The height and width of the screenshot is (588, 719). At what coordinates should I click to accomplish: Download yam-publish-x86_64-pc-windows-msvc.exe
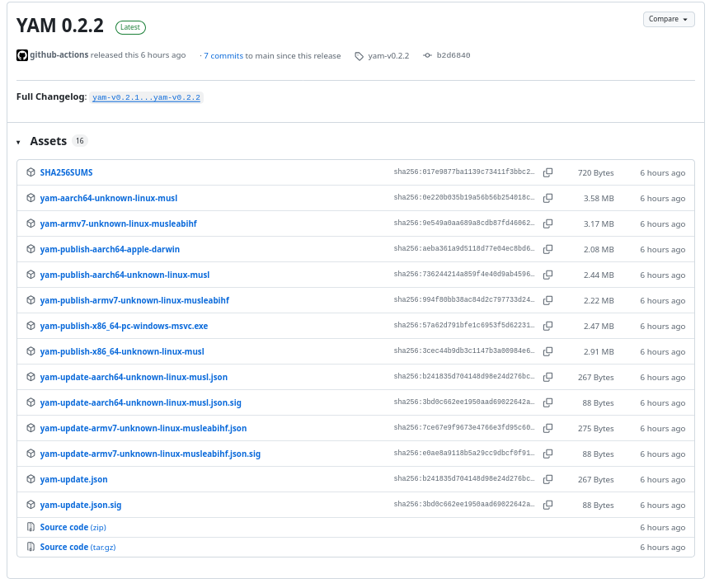coord(124,326)
